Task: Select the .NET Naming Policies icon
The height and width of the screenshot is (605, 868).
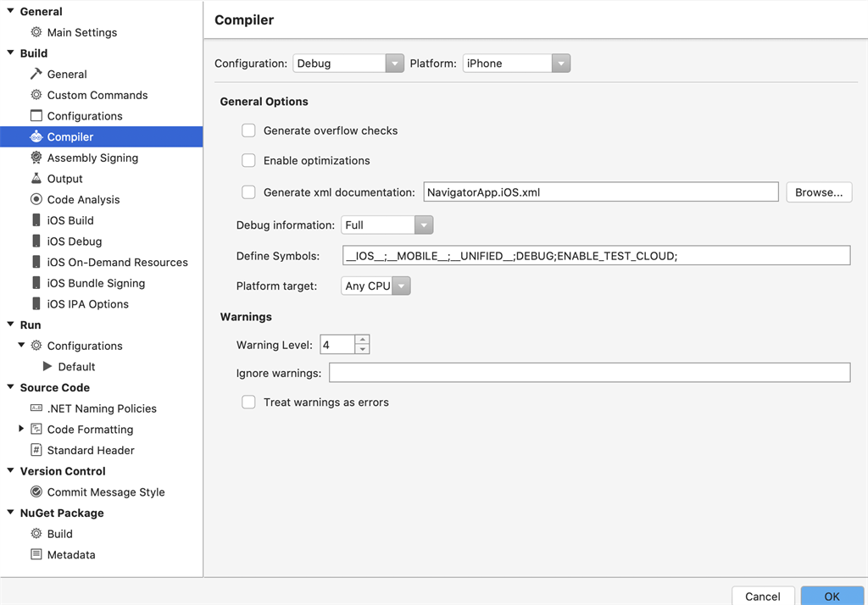Action: 36,408
